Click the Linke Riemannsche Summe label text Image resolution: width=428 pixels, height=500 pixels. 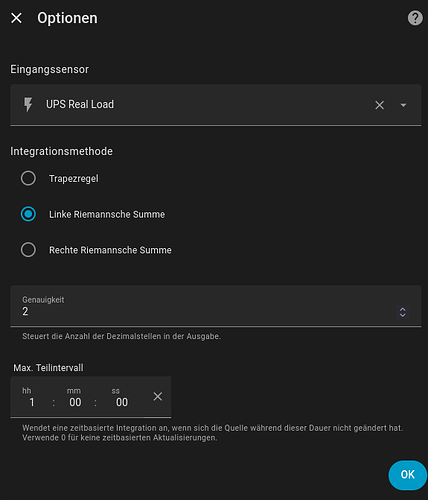[107, 214]
